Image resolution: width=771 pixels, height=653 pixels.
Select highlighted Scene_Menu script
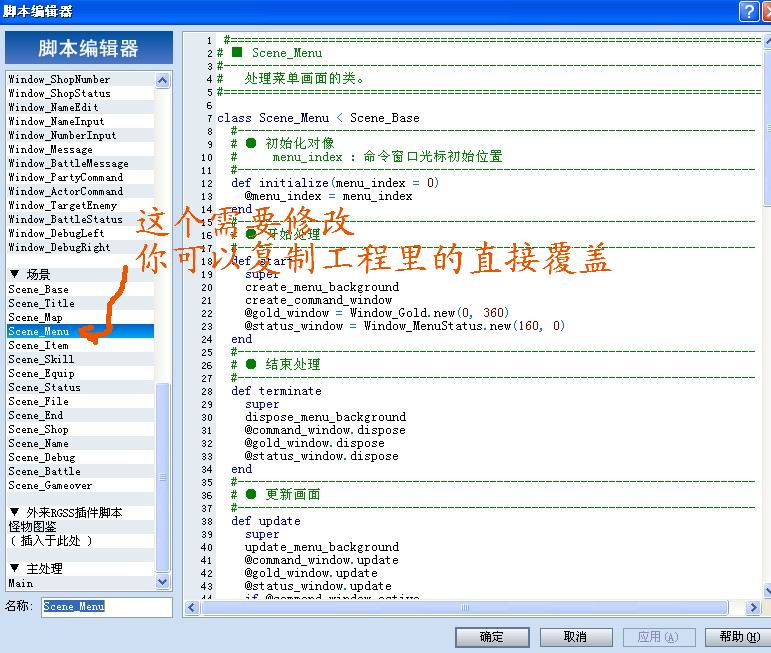(81, 331)
